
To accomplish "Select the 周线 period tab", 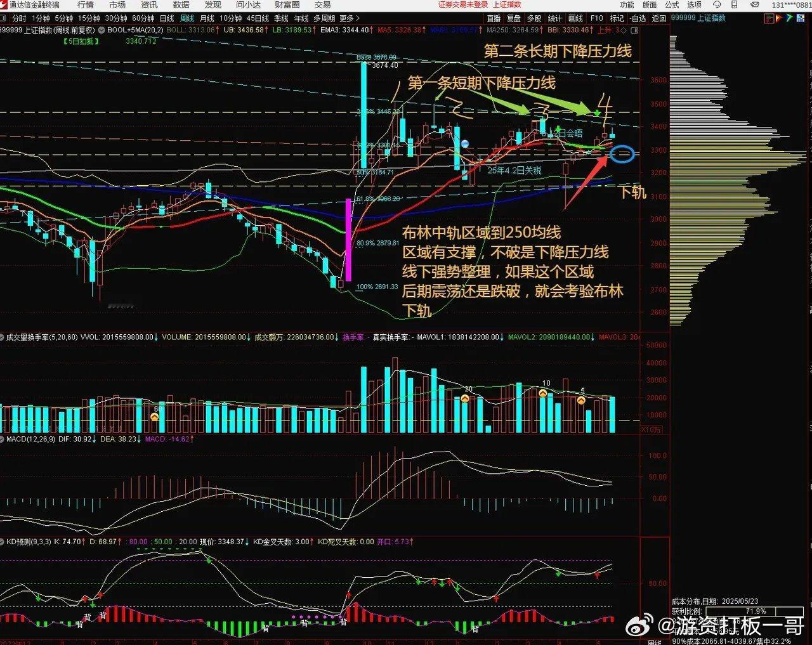I will click(x=187, y=18).
